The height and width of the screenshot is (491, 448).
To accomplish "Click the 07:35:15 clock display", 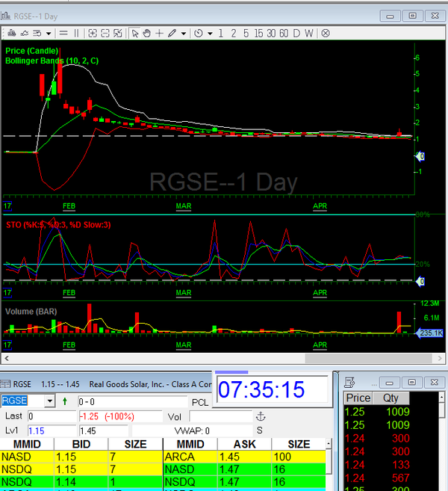I will (x=272, y=389).
